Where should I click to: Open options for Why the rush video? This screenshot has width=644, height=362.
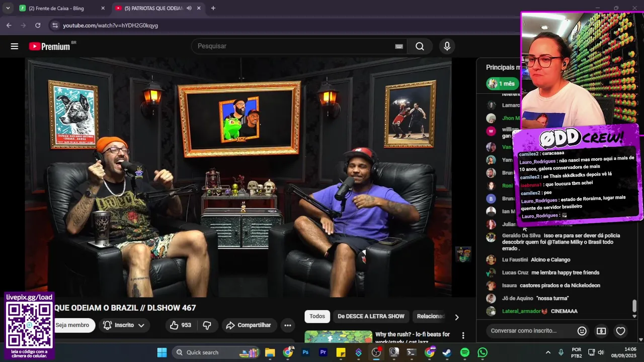click(x=463, y=335)
